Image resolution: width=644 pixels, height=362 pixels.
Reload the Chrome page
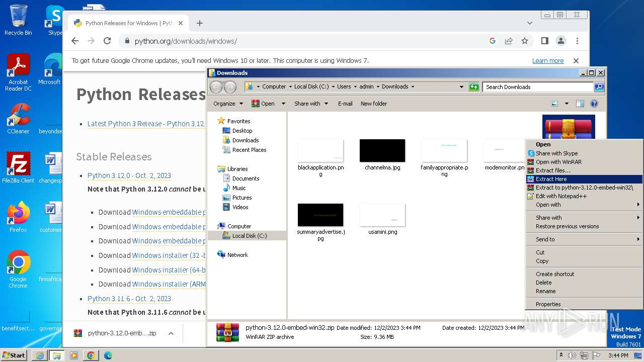(x=107, y=41)
